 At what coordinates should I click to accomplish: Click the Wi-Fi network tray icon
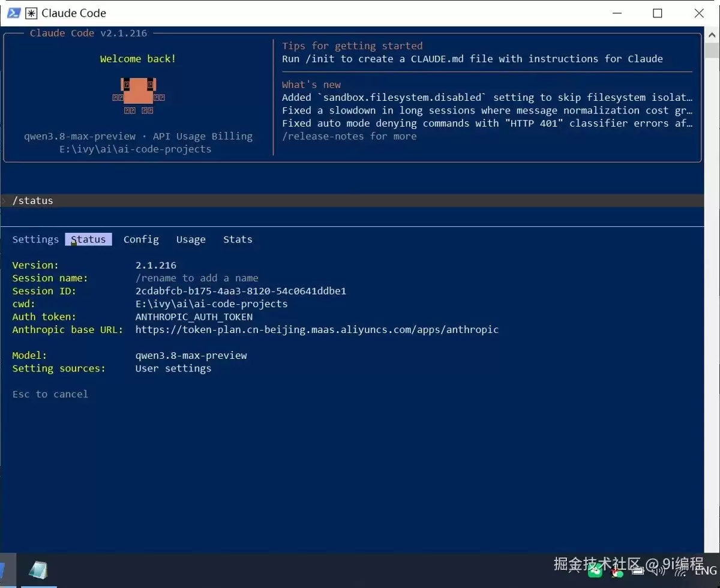(x=682, y=571)
